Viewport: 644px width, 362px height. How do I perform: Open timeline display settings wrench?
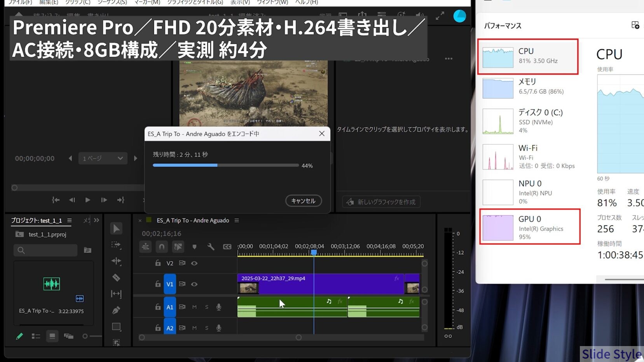[211, 247]
